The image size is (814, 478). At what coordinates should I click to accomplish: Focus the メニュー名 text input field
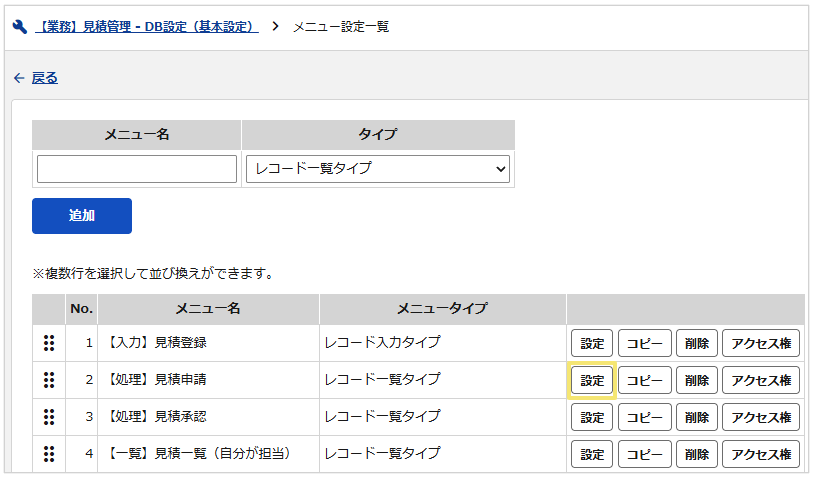(137, 169)
